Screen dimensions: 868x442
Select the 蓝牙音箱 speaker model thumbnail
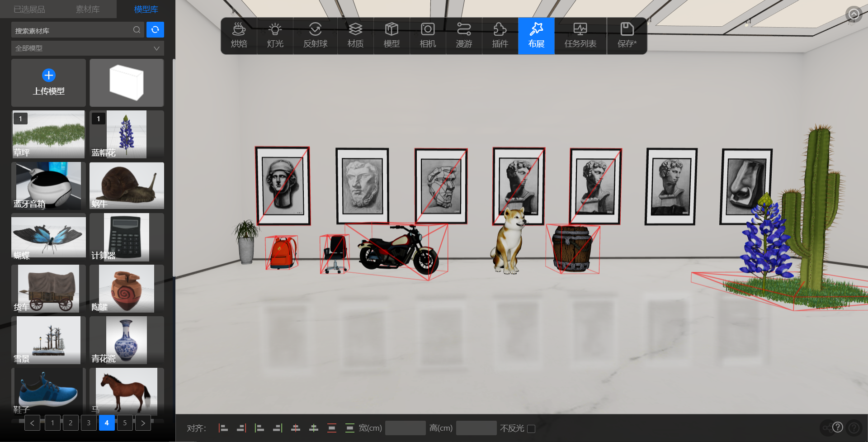pyautogui.click(x=48, y=185)
